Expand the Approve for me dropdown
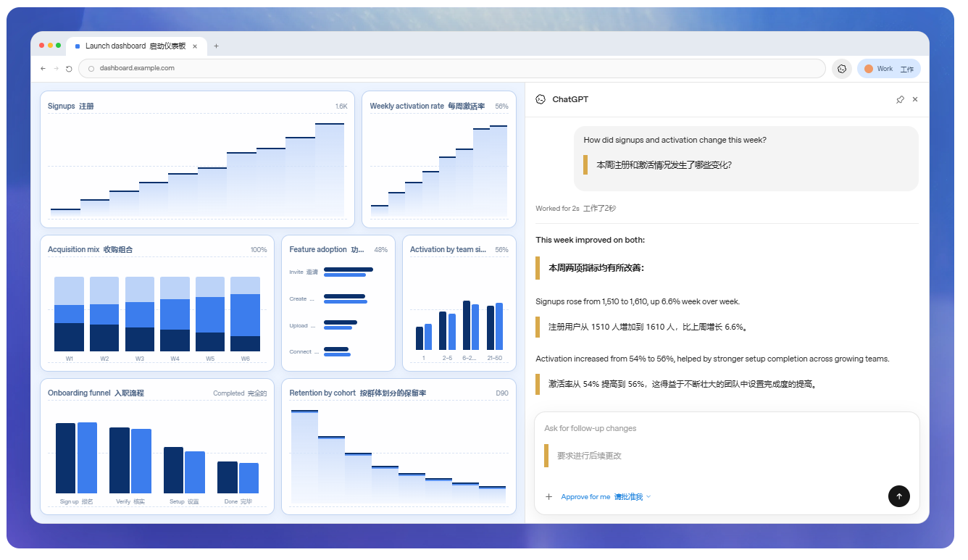 click(606, 497)
